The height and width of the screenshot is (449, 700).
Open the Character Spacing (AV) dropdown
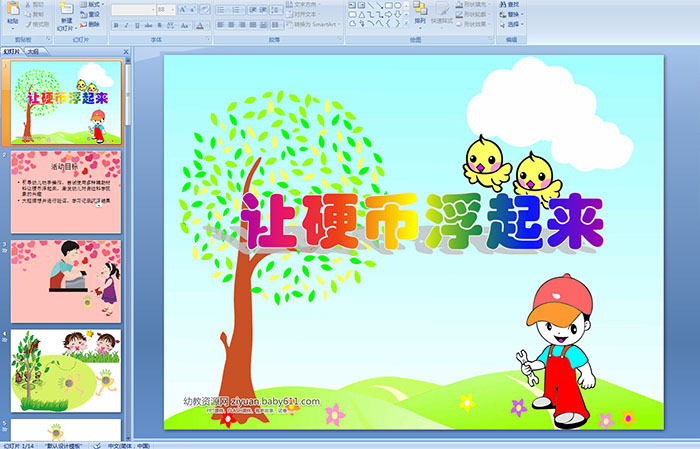171,25
